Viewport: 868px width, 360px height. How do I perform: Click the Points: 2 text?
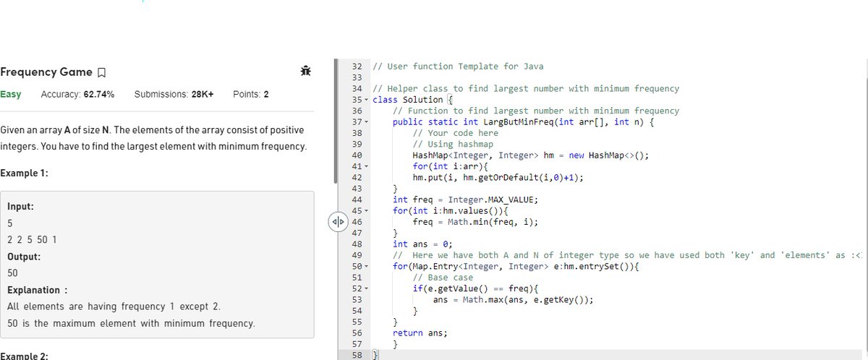[252, 95]
